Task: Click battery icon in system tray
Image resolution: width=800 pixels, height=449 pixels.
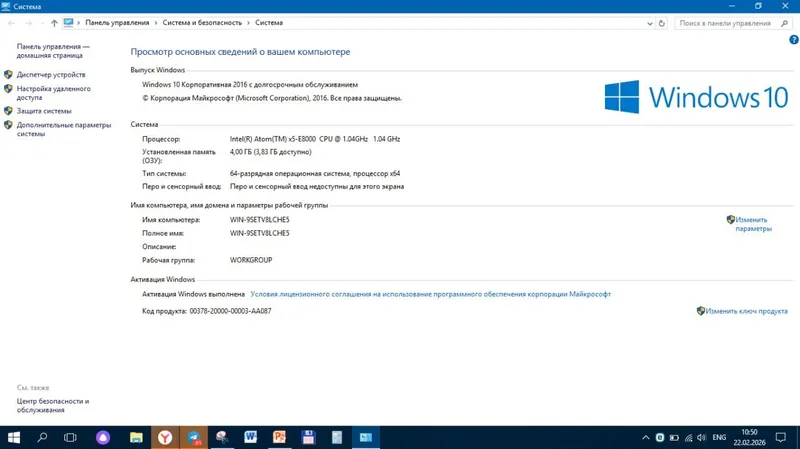Action: (674, 437)
